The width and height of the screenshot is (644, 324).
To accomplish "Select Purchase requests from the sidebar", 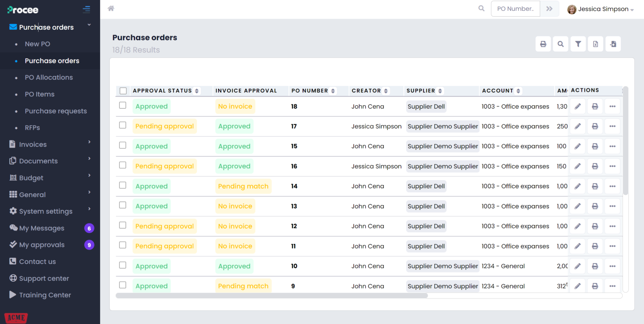I will coord(56,111).
